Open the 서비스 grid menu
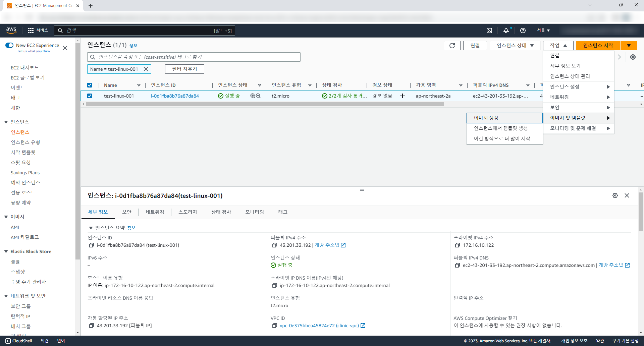 [x=38, y=31]
